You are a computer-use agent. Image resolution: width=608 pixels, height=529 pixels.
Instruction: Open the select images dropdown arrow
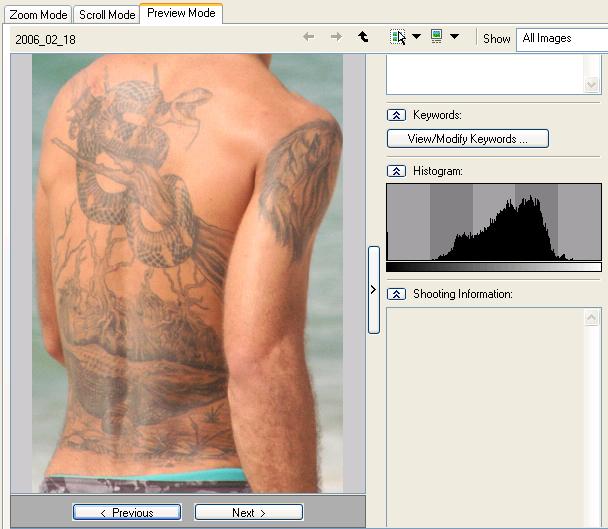[x=416, y=37]
